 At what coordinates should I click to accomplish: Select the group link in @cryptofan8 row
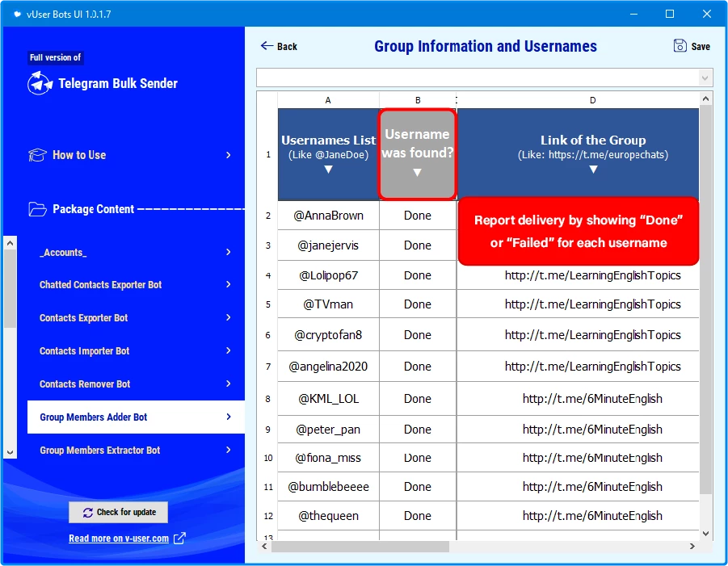tap(592, 335)
